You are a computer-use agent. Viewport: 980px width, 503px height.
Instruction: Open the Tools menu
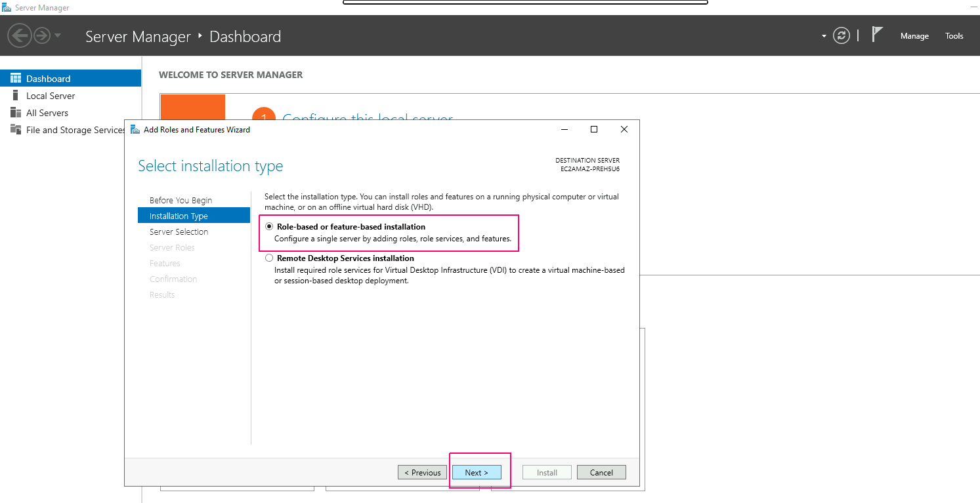pos(954,36)
